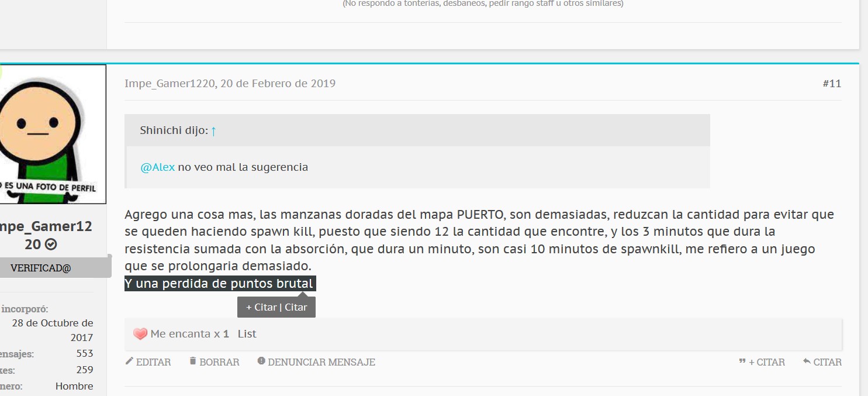868x396 pixels.
Task: Click the 553 messages count
Action: (x=84, y=354)
